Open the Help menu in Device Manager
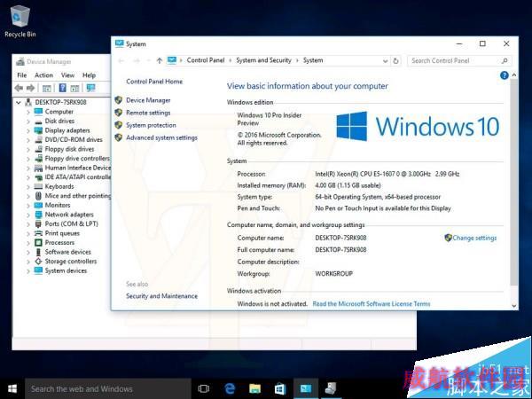This screenshot has width=532, height=399. point(89,75)
